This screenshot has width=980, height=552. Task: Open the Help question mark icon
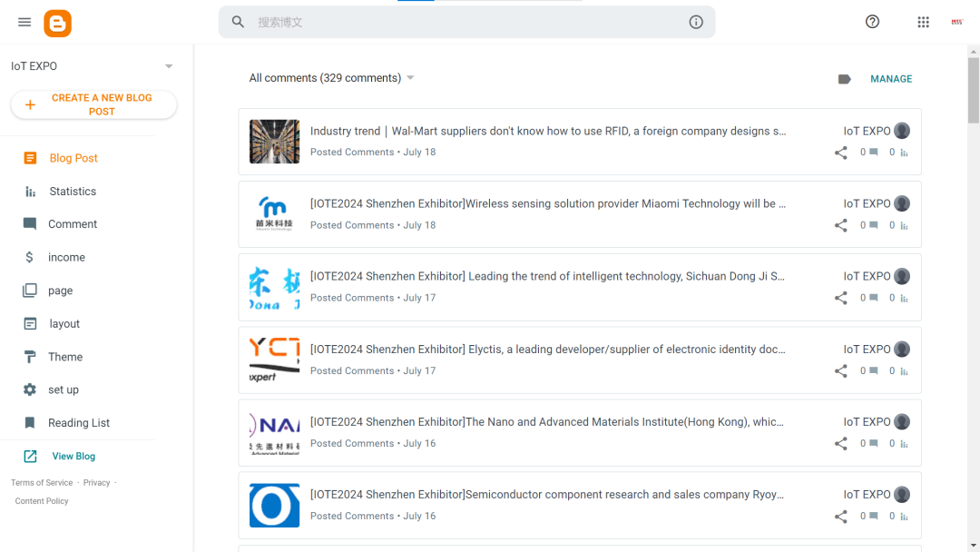click(x=872, y=22)
